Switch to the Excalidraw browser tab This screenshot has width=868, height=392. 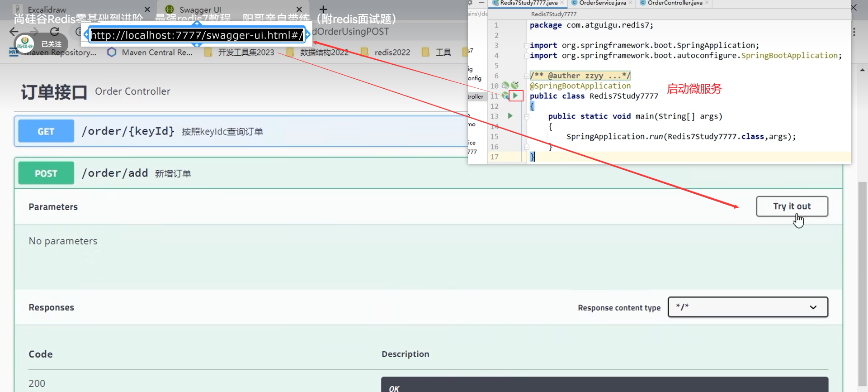click(81, 9)
